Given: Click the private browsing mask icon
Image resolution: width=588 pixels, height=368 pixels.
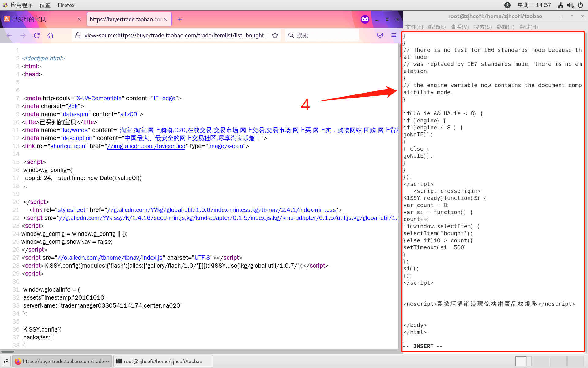Looking at the screenshot, I should pos(365,19).
